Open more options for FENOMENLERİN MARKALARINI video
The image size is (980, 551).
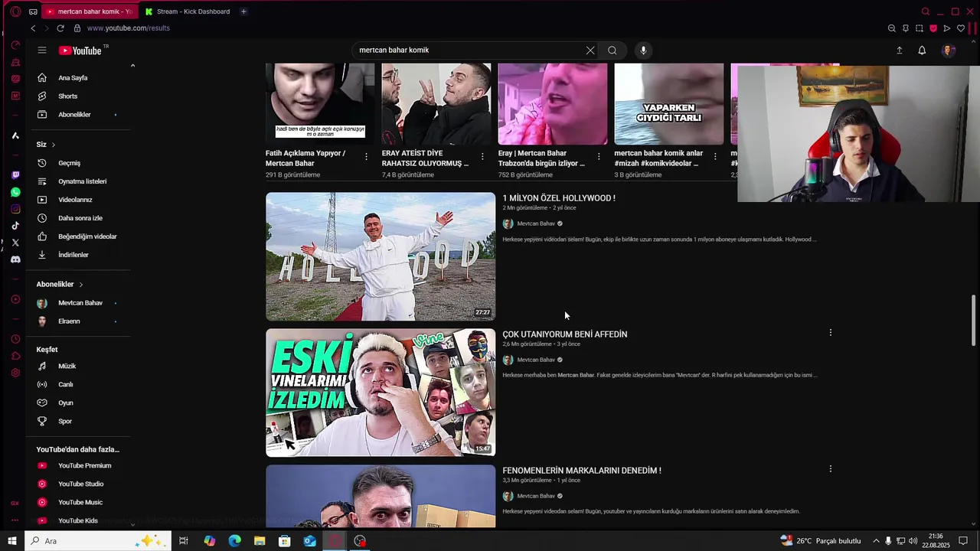[831, 469]
